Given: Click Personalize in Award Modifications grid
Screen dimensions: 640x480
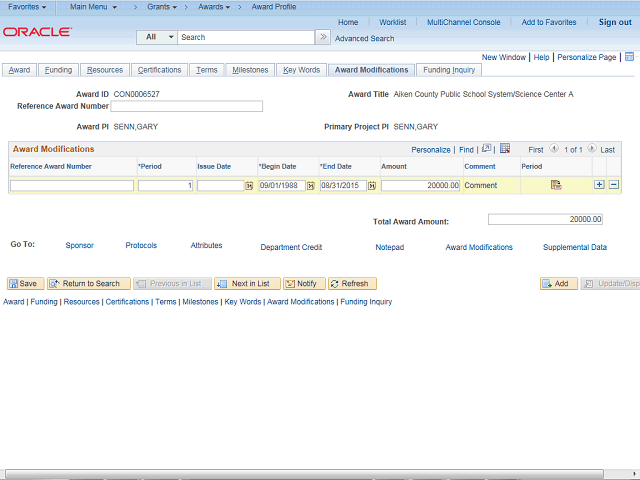Looking at the screenshot, I should coord(431,150).
